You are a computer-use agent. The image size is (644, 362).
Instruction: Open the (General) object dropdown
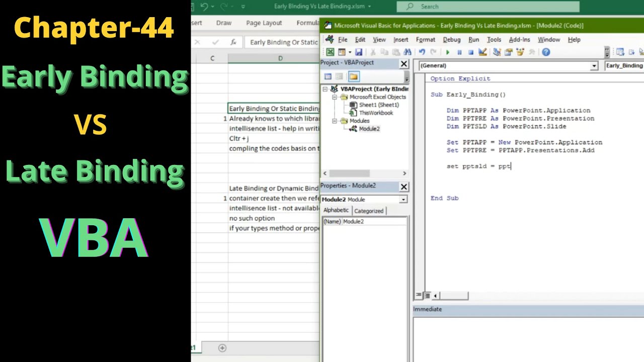pyautogui.click(x=594, y=66)
